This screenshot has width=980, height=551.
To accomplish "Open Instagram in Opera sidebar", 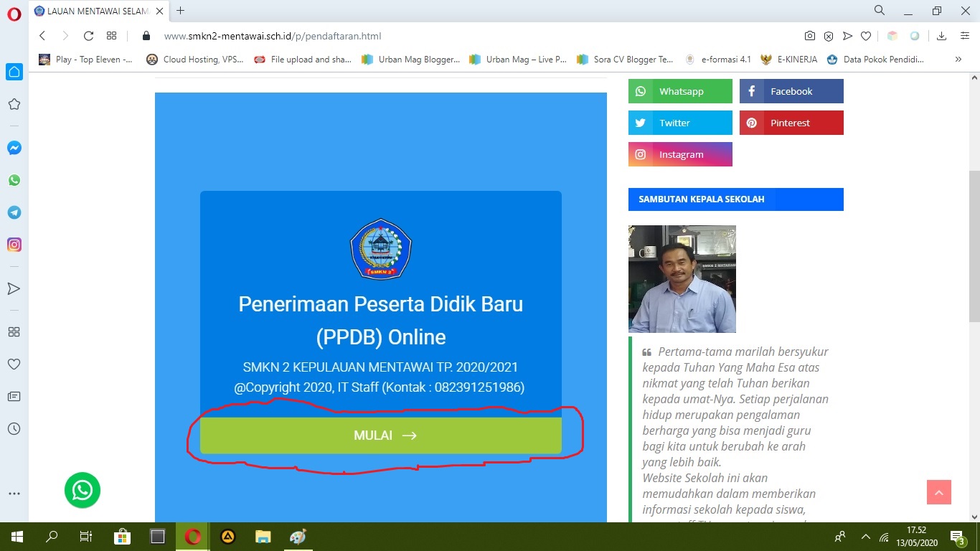I will (14, 245).
